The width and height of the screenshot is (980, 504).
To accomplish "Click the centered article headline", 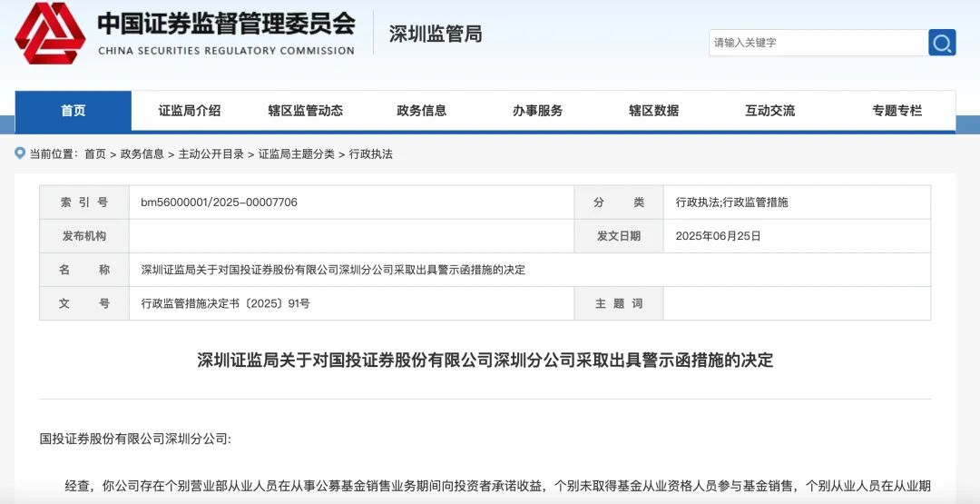I will click(x=485, y=361).
